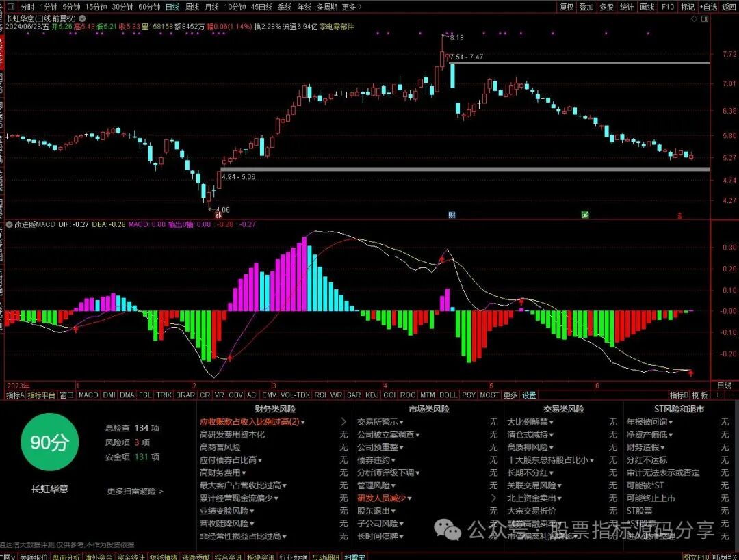The image size is (739, 560).
Task: Select the MACD indicator tab
Action: [88, 395]
